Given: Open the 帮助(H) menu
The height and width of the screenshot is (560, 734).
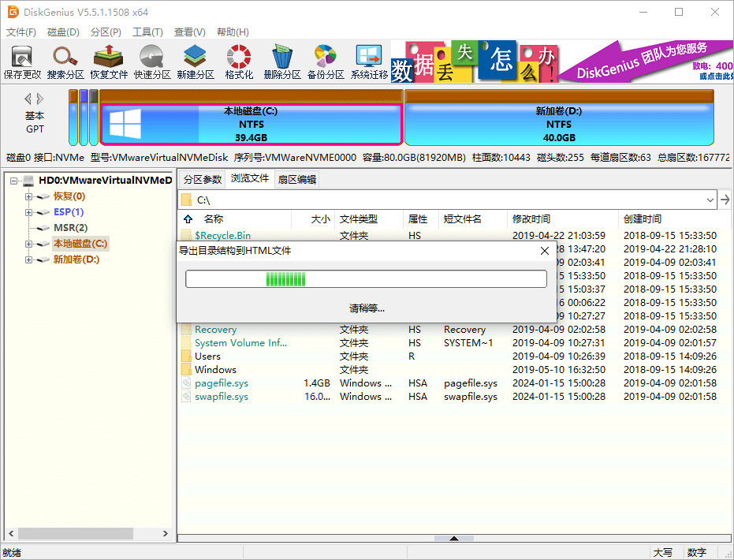Looking at the screenshot, I should click(233, 32).
